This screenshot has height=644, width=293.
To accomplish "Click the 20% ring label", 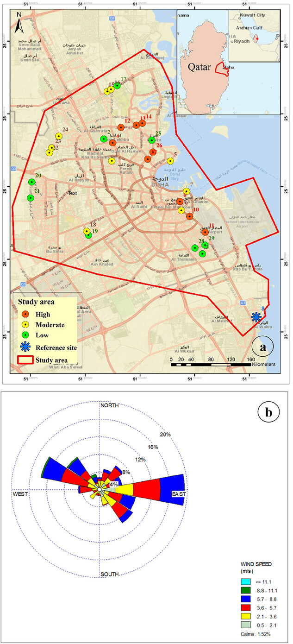I will point(165,435).
